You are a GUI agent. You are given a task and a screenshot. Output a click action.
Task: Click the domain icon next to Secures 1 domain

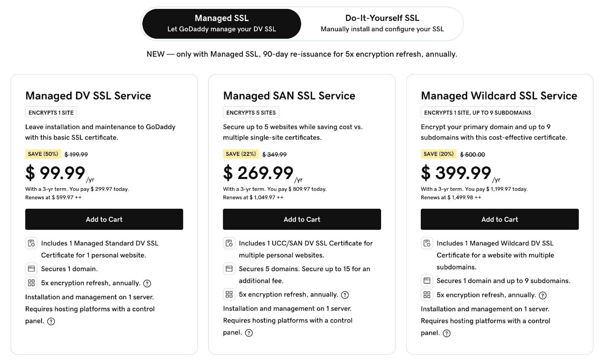coord(31,269)
